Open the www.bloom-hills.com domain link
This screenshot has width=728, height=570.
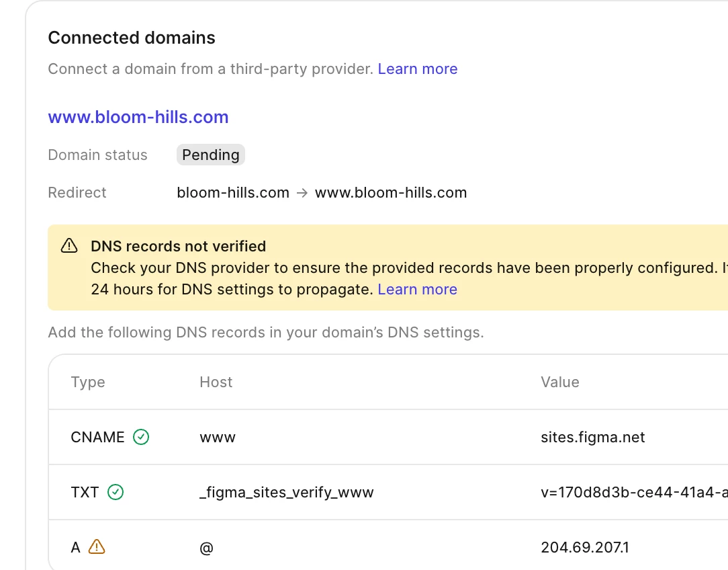[x=138, y=117]
